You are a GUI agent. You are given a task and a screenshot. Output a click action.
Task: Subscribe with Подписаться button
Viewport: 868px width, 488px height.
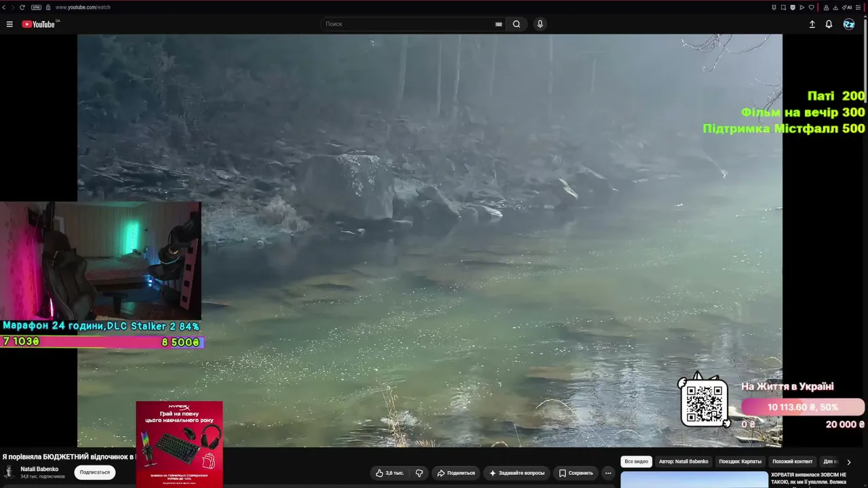(x=95, y=472)
